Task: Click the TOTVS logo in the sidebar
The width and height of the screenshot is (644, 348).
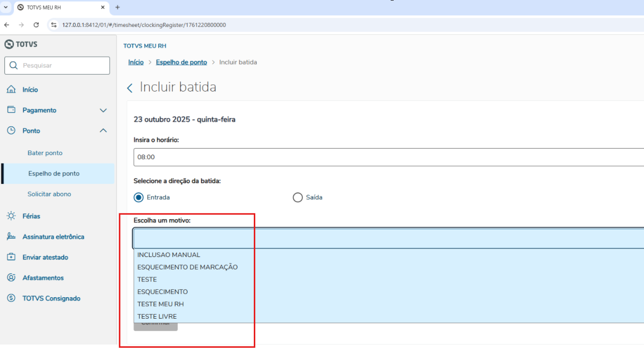Action: tap(21, 44)
